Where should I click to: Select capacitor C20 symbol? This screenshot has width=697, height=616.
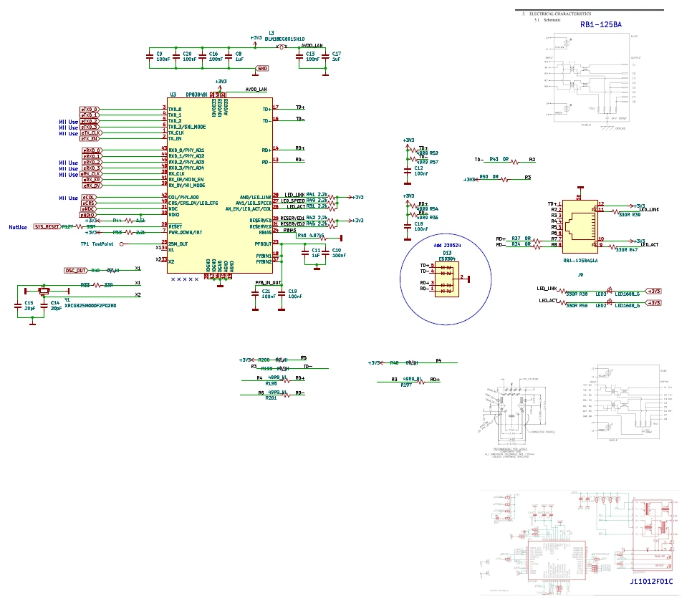pos(176,57)
